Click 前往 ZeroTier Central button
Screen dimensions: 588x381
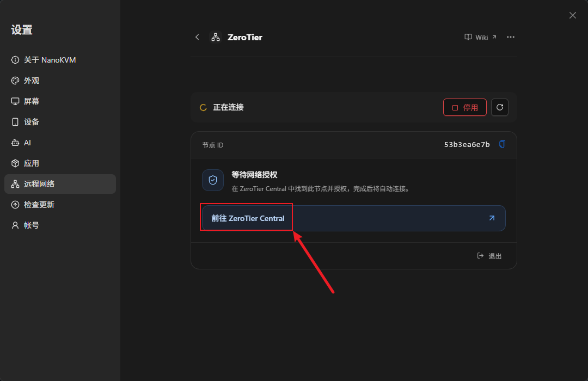click(354, 218)
